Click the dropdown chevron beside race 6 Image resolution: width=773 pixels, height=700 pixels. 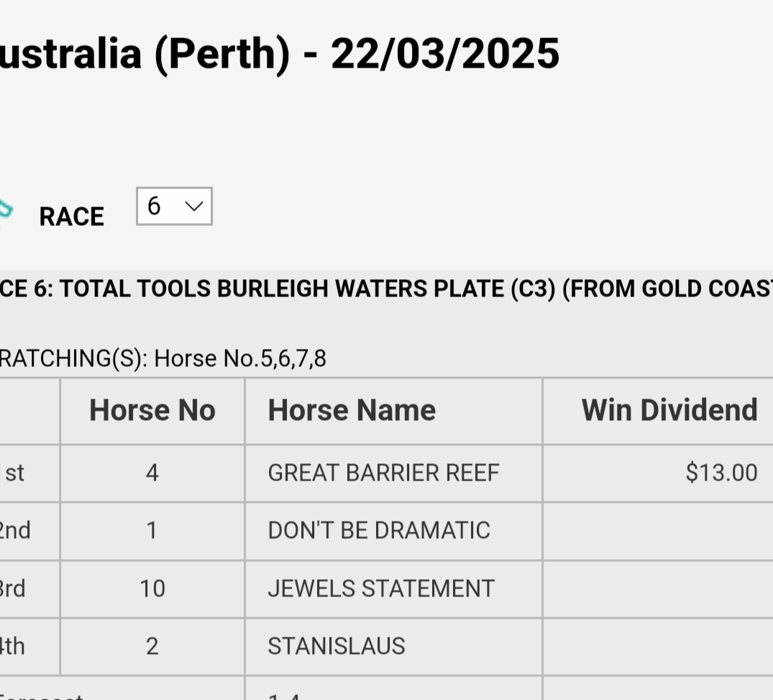[193, 206]
